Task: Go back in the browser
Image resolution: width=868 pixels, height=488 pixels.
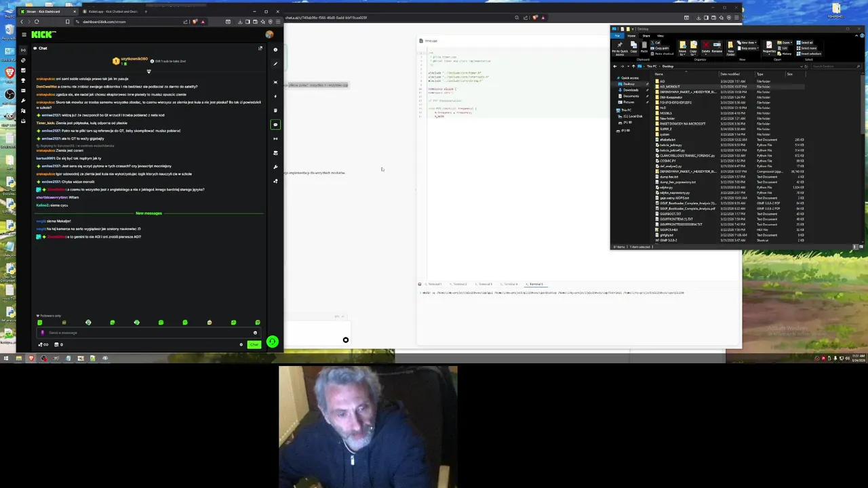Action: (22, 22)
